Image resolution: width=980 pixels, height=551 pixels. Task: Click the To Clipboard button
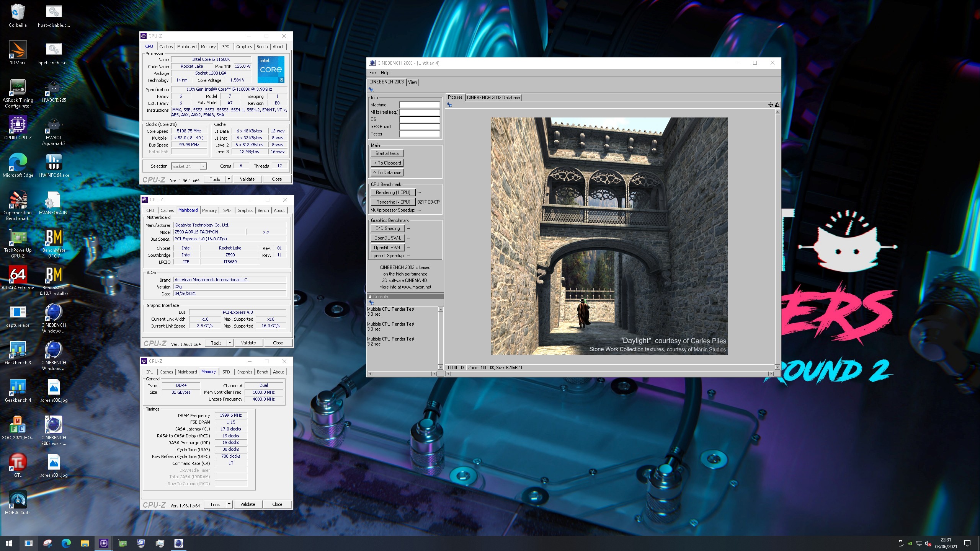click(387, 163)
